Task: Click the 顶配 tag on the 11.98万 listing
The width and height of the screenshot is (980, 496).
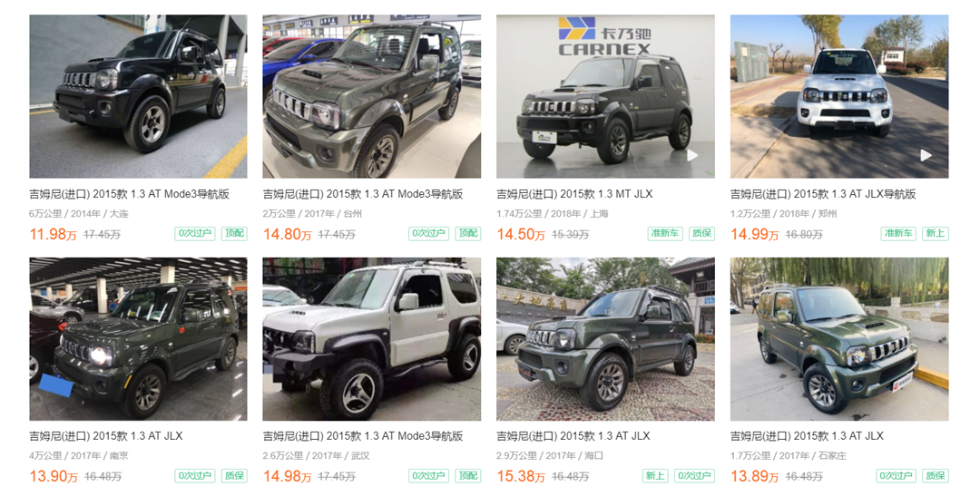Action: click(x=234, y=234)
